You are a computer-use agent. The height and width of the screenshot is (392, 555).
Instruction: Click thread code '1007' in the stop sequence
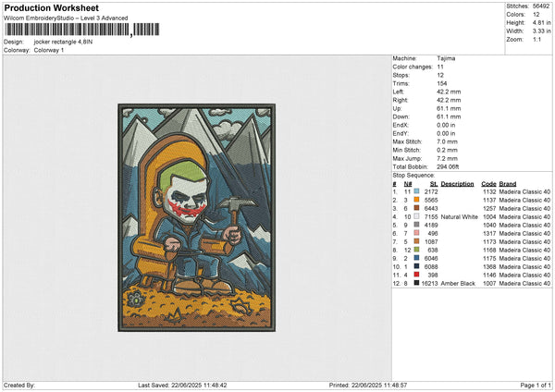coord(489,284)
